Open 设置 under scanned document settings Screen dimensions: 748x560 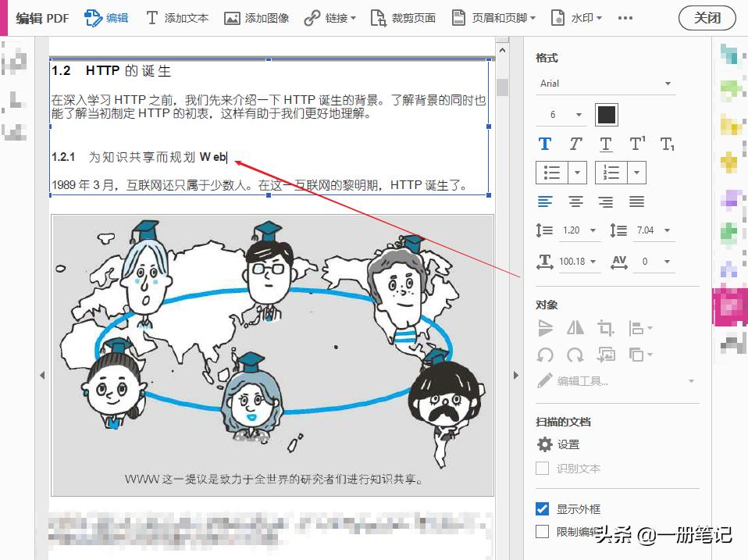tap(562, 444)
